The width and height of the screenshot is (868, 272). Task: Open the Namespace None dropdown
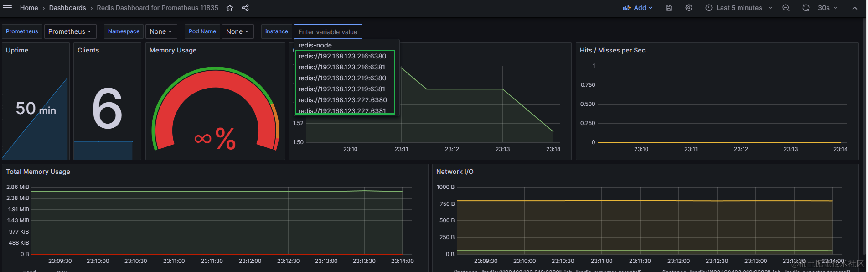[x=160, y=31]
